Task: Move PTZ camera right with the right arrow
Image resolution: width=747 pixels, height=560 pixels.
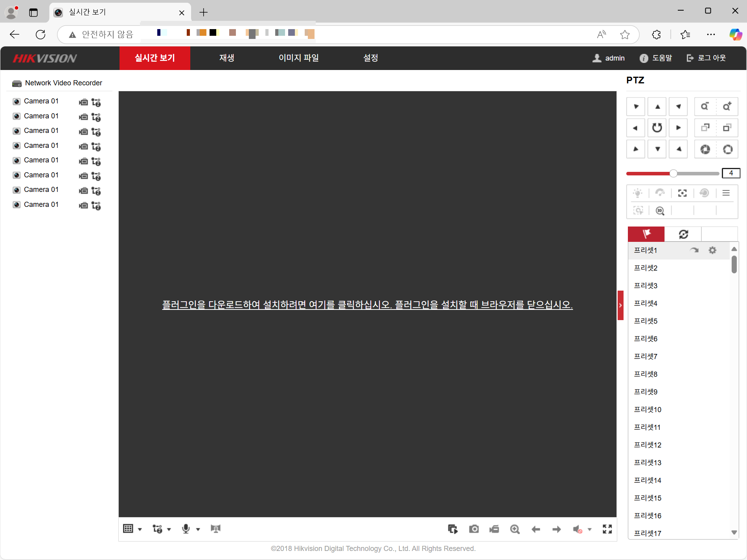Action: pos(679,128)
